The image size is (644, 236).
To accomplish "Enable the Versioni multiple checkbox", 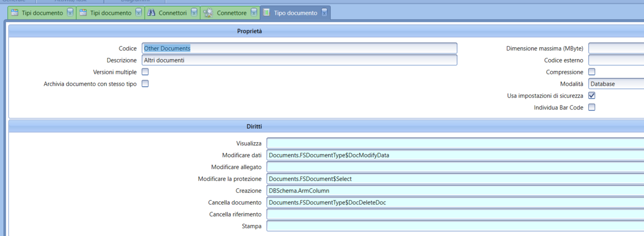I will [x=145, y=72].
